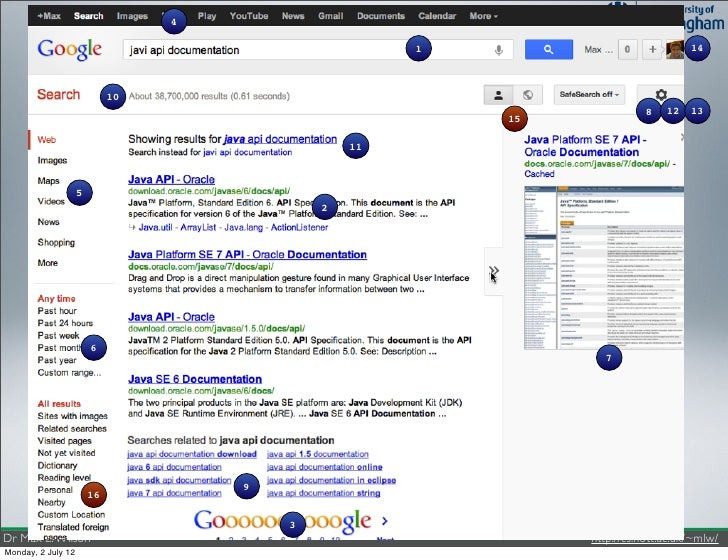Click corrected java api documentation link
The image size is (728, 560).
click(280, 139)
